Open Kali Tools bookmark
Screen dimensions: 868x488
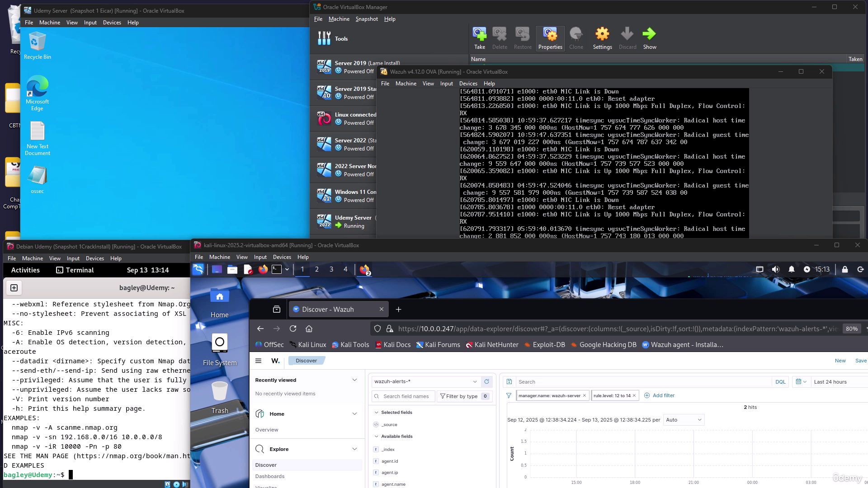pyautogui.click(x=350, y=345)
